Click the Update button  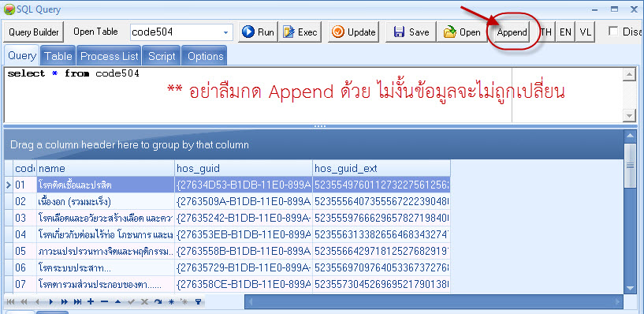[354, 32]
